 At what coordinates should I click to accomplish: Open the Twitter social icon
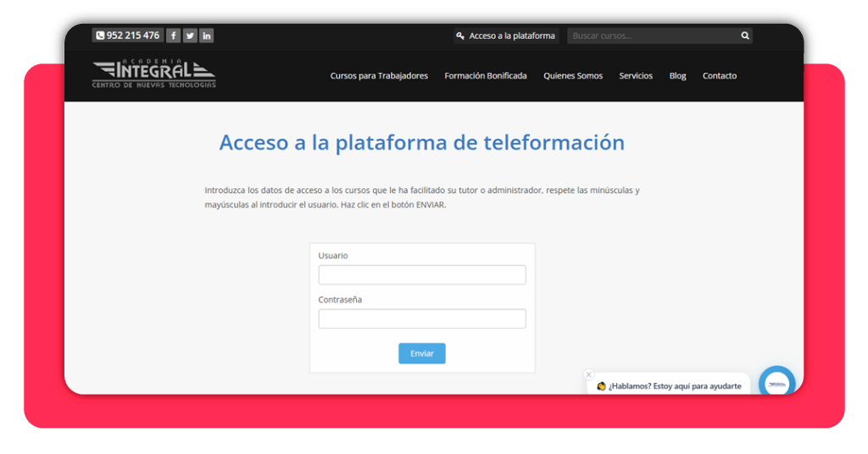(190, 36)
